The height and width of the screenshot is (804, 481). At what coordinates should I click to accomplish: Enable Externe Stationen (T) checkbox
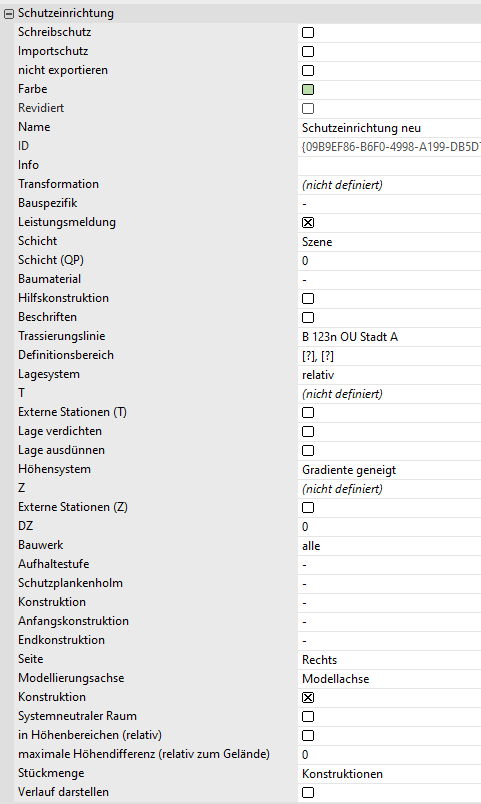308,412
